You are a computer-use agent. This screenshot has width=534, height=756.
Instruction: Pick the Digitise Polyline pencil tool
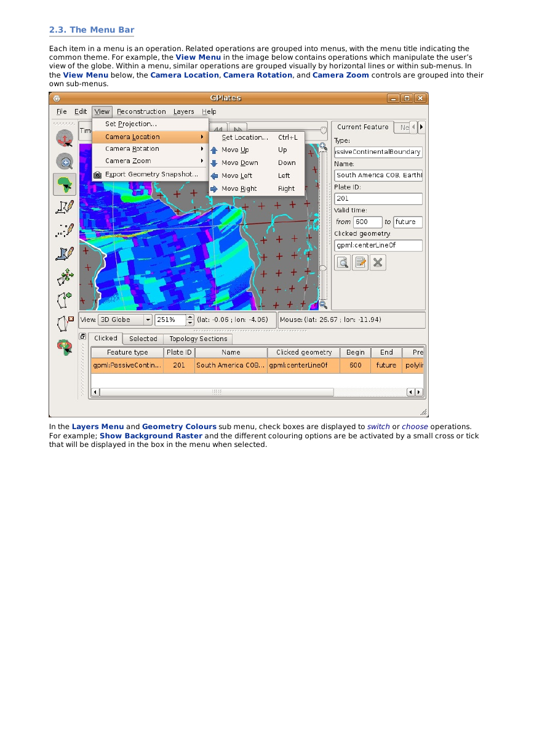[x=65, y=207]
